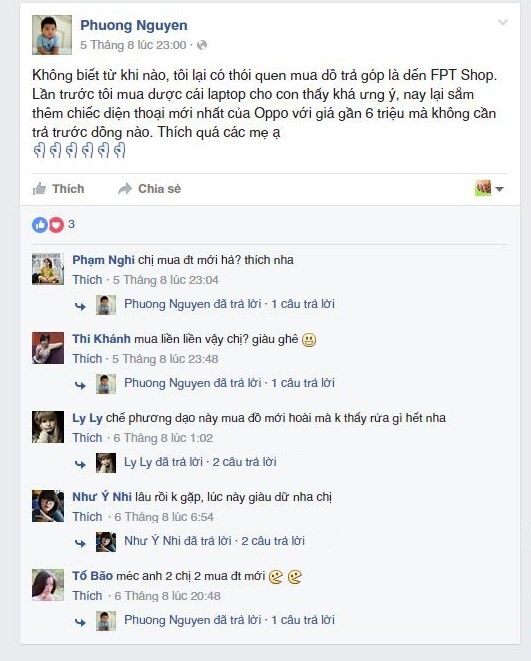Open Phuong Nguyen's profile name link
This screenshot has width=531, height=661.
134,25
